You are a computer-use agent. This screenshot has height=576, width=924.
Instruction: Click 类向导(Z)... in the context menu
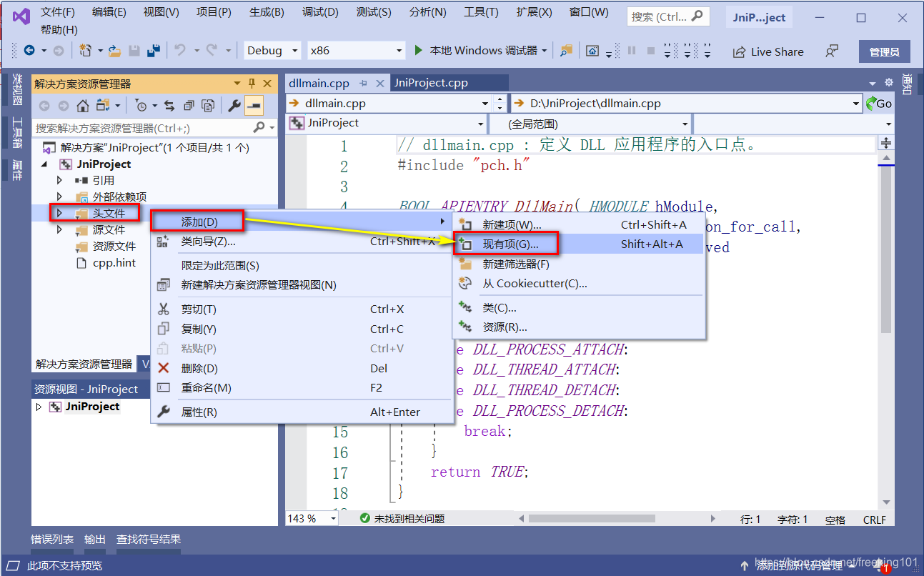pyautogui.click(x=302, y=242)
